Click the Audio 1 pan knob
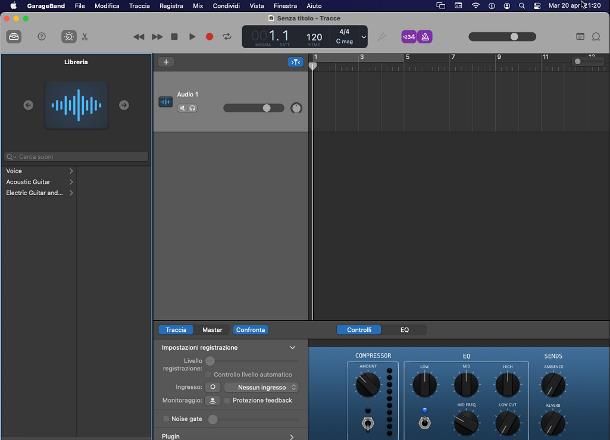The width and height of the screenshot is (610, 440). click(296, 108)
